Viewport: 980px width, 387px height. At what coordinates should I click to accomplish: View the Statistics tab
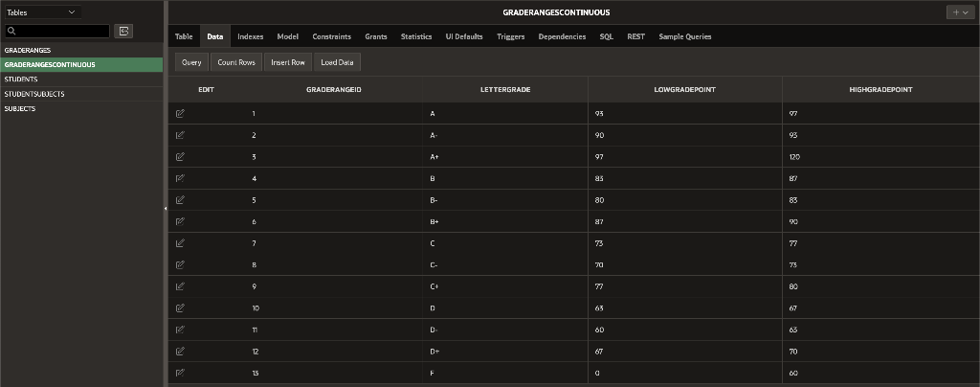pyautogui.click(x=416, y=36)
